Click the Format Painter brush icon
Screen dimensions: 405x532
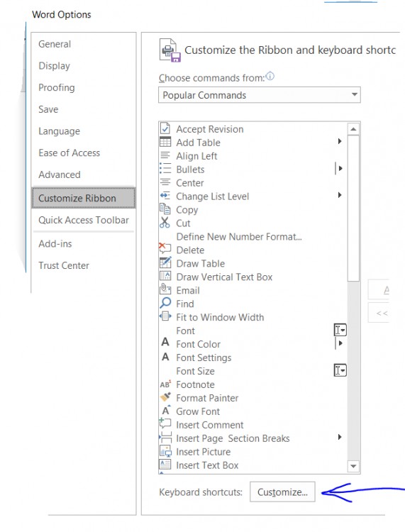tap(165, 397)
